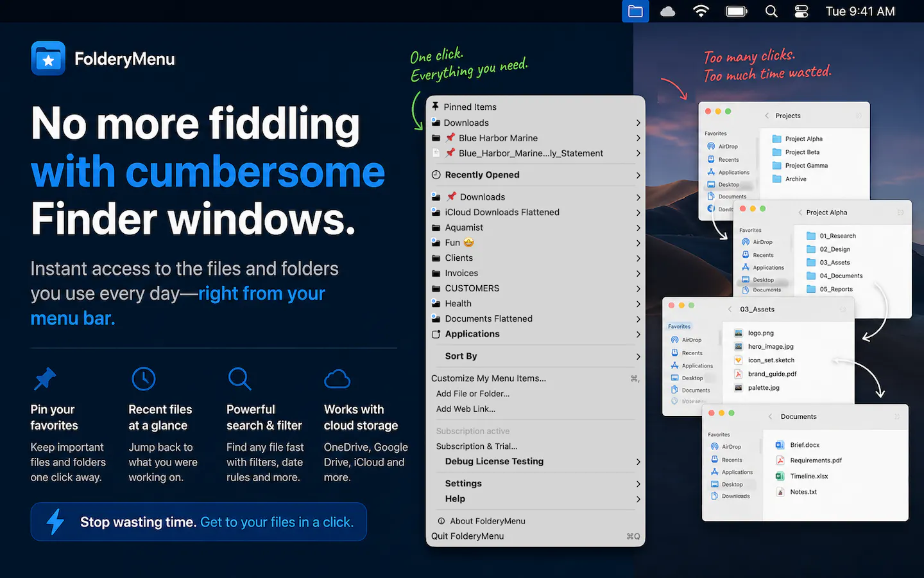Screen dimensions: 924x578
Task: Expand the Blue Harbor Marine submenu arrow
Action: (x=638, y=138)
